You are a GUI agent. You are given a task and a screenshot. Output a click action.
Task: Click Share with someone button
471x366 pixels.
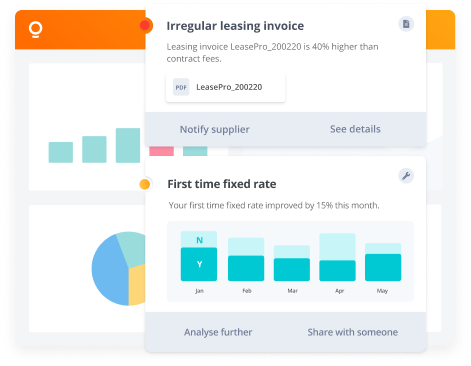pyautogui.click(x=353, y=332)
